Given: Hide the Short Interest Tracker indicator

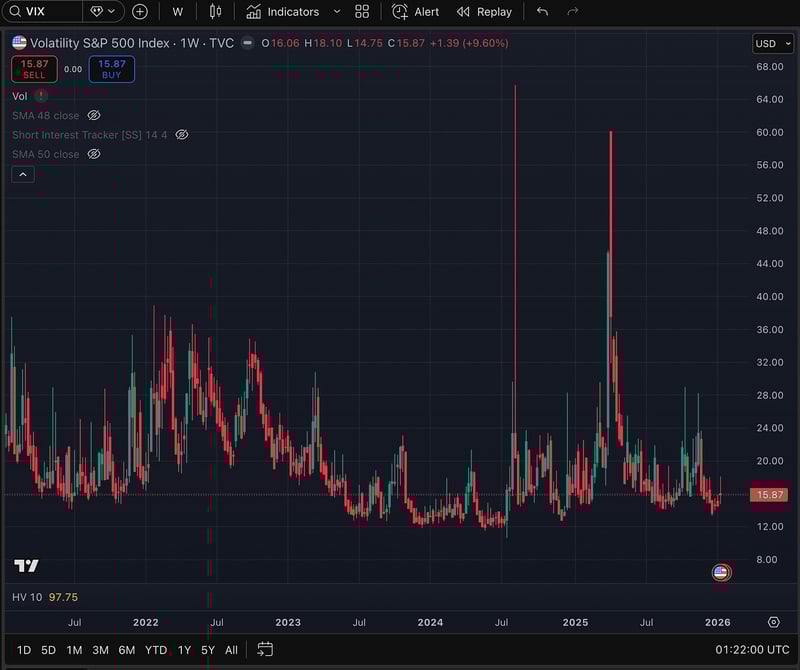Looking at the screenshot, I should [x=181, y=134].
